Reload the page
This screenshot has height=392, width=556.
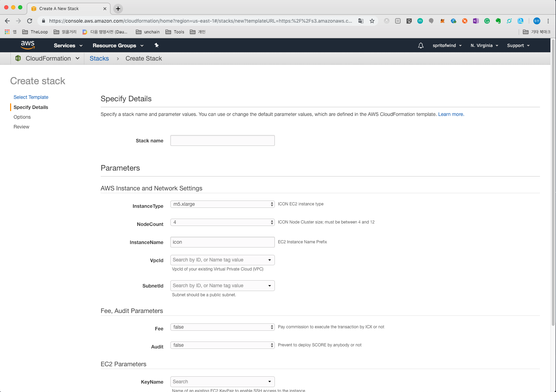point(30,21)
